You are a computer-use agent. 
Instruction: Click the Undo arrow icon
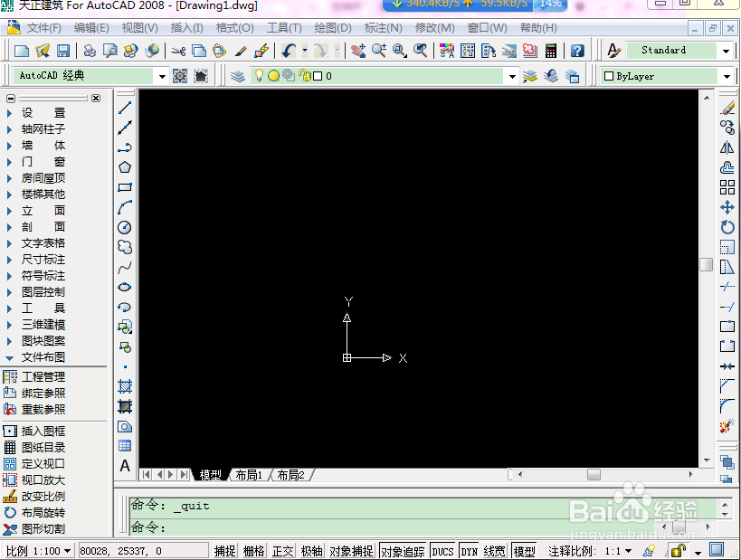pos(289,51)
